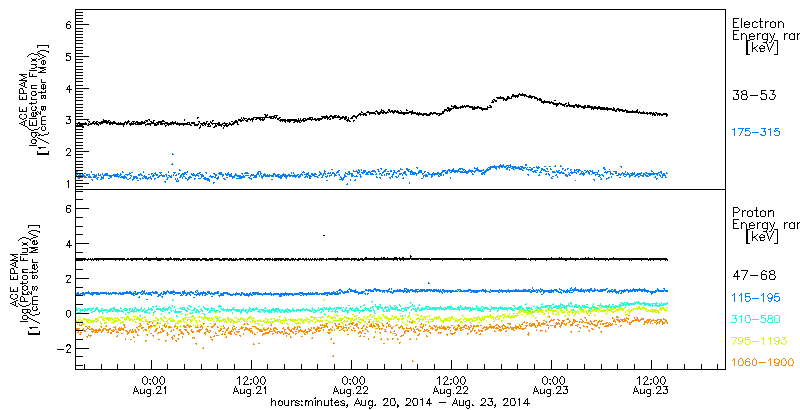Image resolution: width=800 pixels, height=410 pixels.
Task: Click the Proton Energy range legend heading
Action: click(766, 224)
